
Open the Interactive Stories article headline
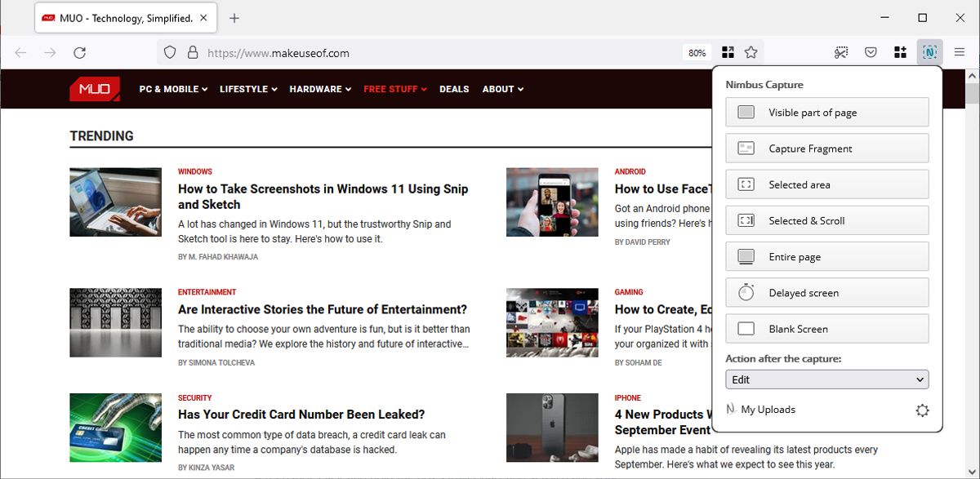click(x=323, y=309)
